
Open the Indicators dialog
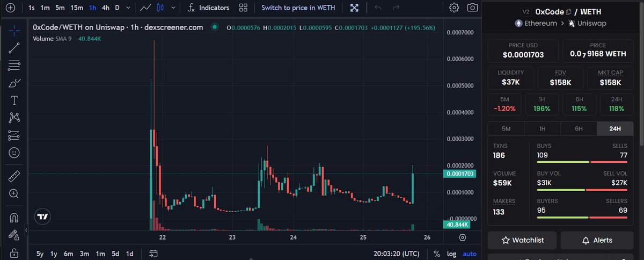(x=208, y=8)
